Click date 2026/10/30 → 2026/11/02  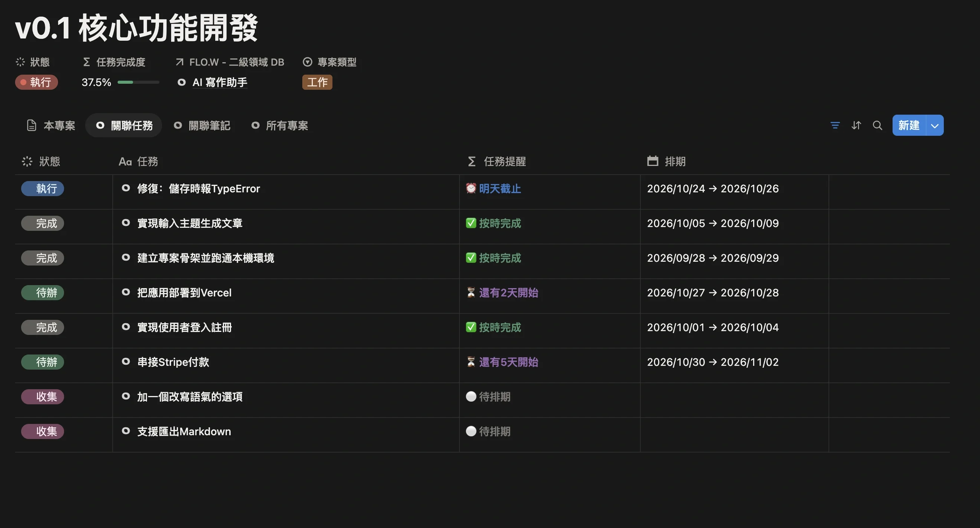coord(713,362)
